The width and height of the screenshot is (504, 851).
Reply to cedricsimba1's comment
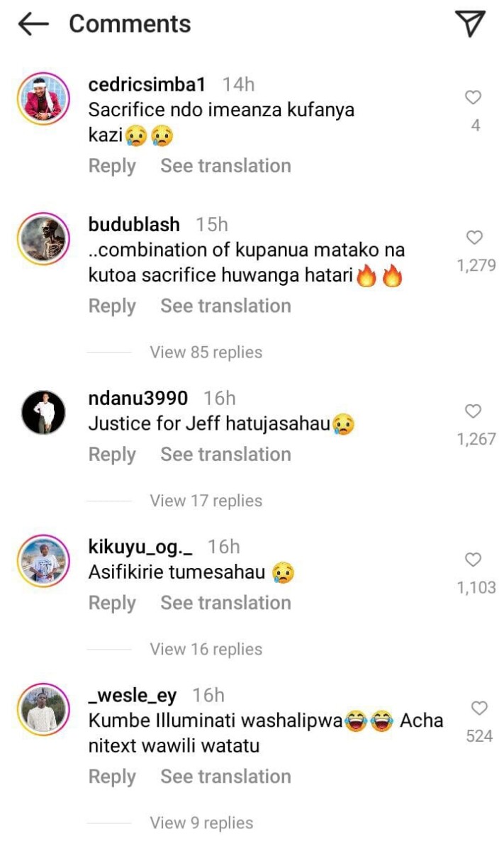tap(112, 167)
